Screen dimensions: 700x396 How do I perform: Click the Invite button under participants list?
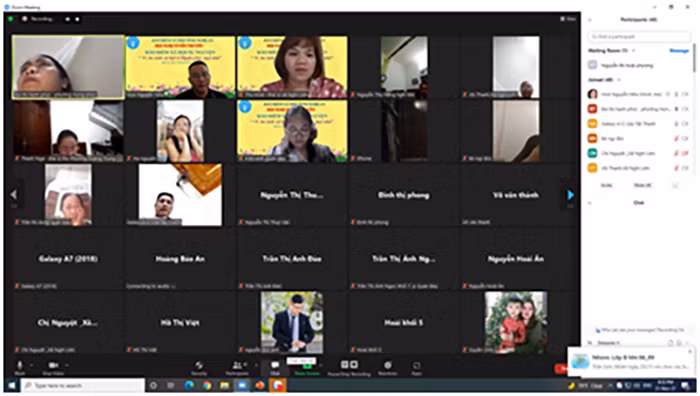click(606, 185)
